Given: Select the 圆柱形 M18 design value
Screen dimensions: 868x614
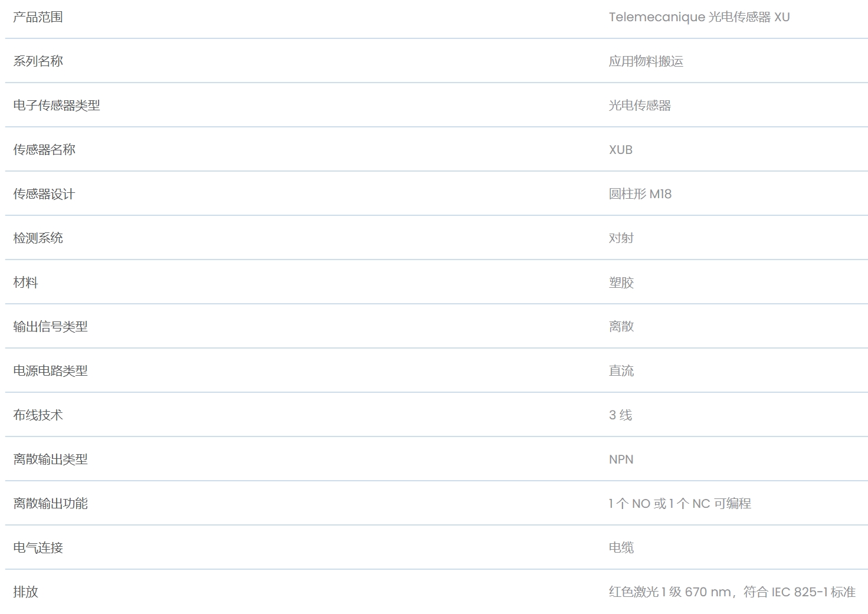Looking at the screenshot, I should (x=640, y=194).
